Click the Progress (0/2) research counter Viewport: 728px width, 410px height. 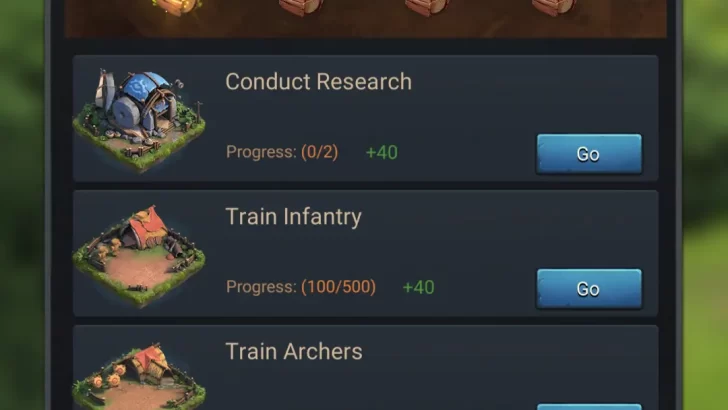(x=282, y=152)
